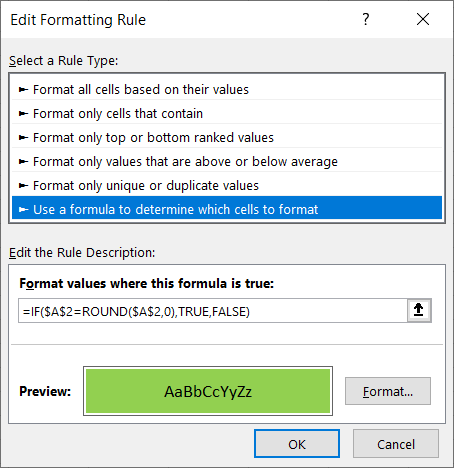Screen dimensions: 454x468
Task: Choose 'Format only values that are above or below average'
Action: (x=227, y=161)
